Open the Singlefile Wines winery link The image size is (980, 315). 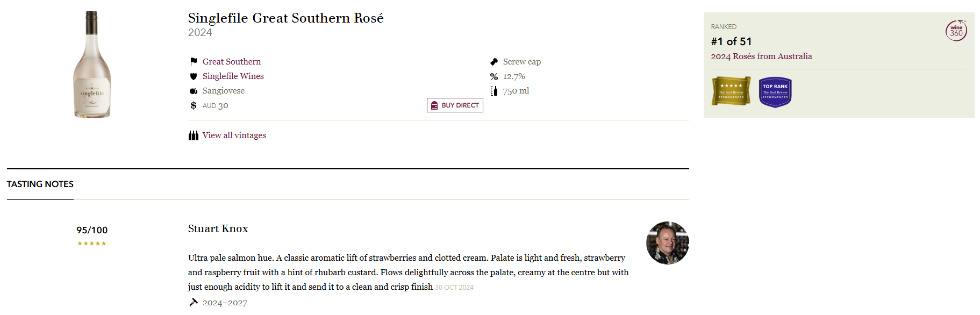point(233,76)
